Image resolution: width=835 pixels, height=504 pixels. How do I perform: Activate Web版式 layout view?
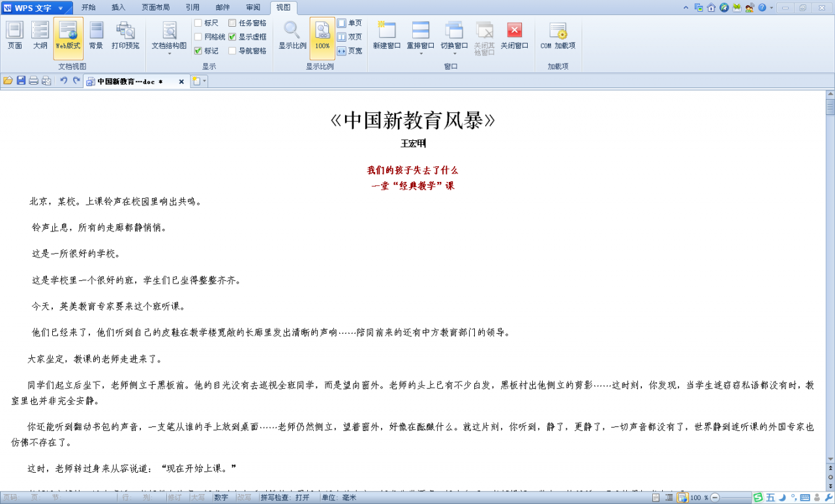point(68,38)
